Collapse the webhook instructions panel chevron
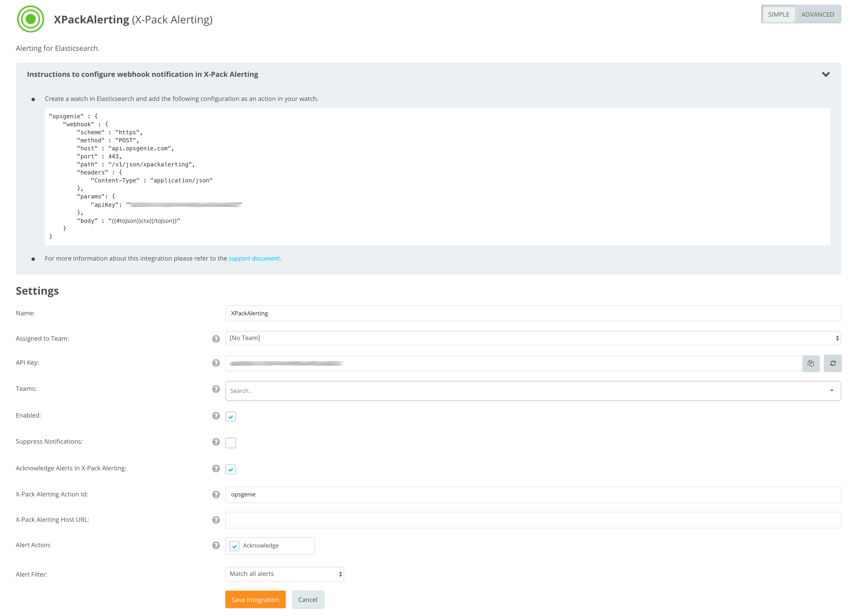The height and width of the screenshot is (616, 862). 826,74
